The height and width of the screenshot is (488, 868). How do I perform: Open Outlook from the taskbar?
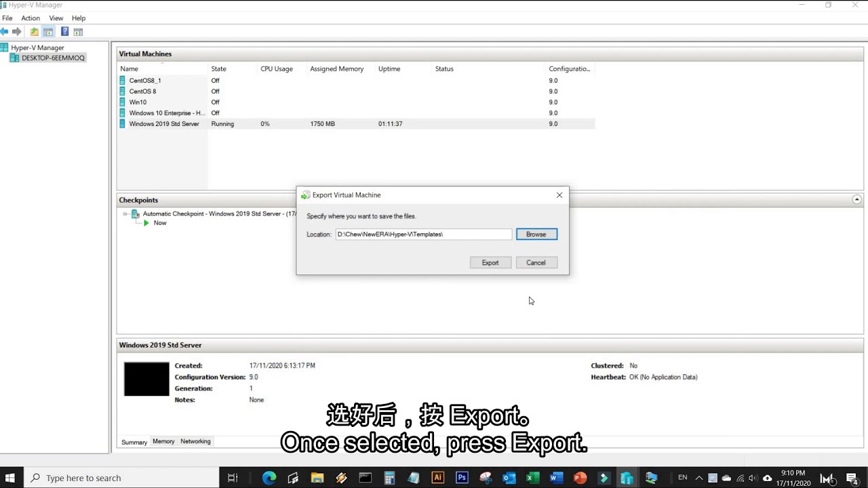pyautogui.click(x=509, y=478)
